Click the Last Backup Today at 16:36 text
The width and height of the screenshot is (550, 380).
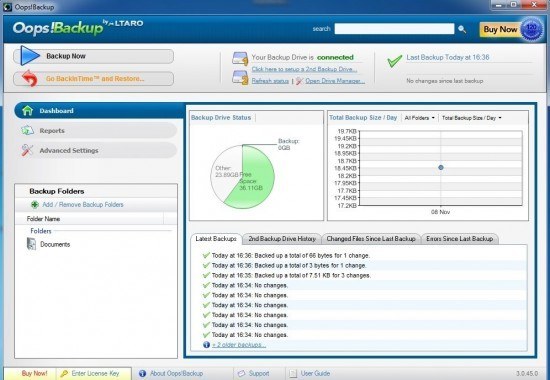[x=448, y=57]
